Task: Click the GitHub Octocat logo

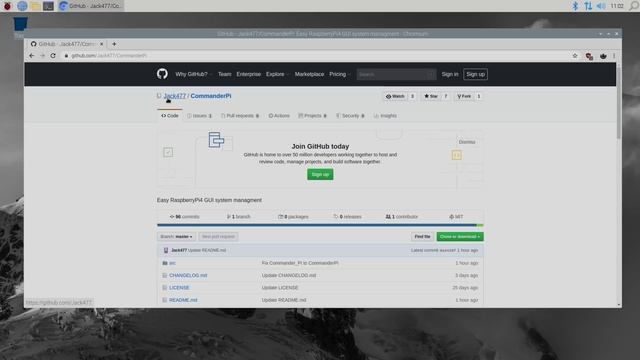Action: [162, 73]
